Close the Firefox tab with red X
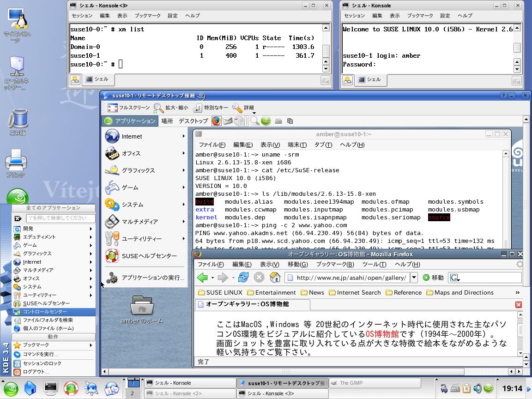This screenshot has height=399, width=532. [518, 305]
